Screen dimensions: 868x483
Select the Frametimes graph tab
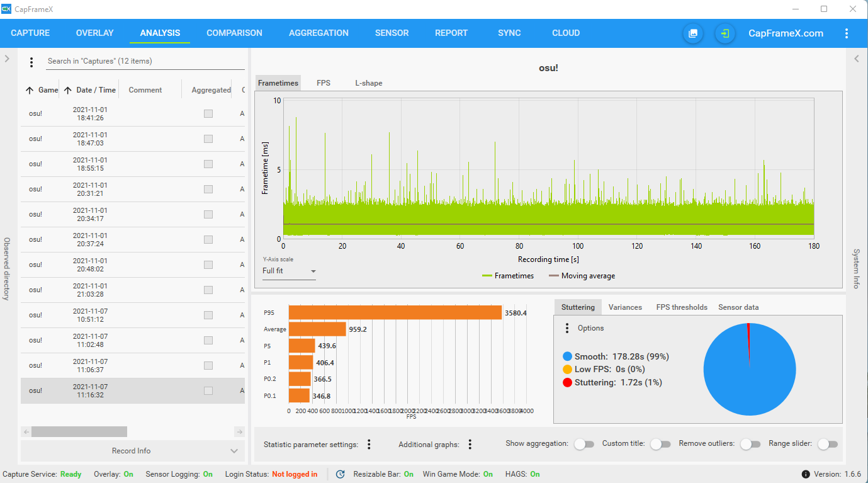(278, 83)
